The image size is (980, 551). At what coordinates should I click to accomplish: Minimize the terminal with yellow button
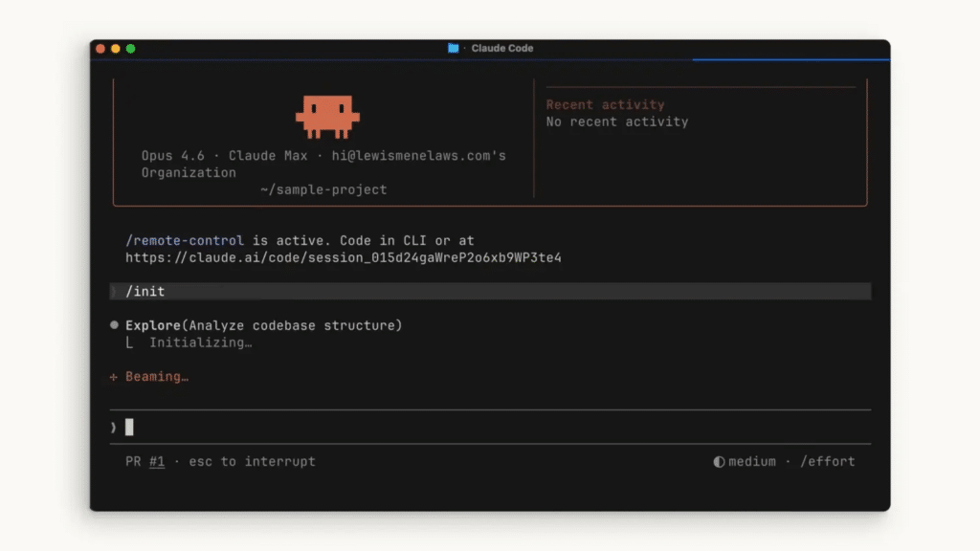click(116, 49)
